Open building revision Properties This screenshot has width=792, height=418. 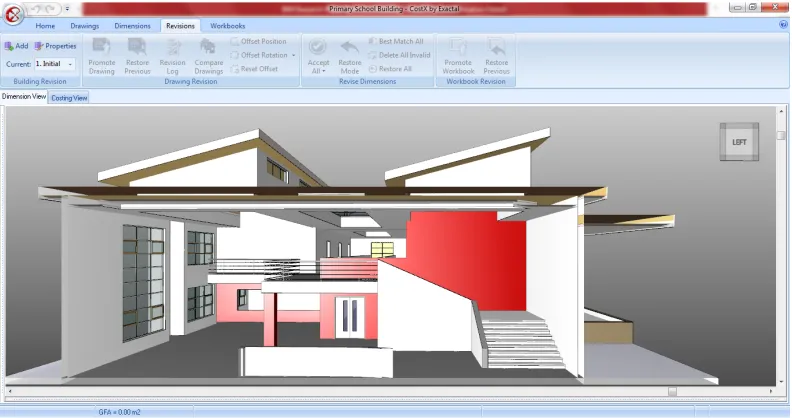(55, 46)
